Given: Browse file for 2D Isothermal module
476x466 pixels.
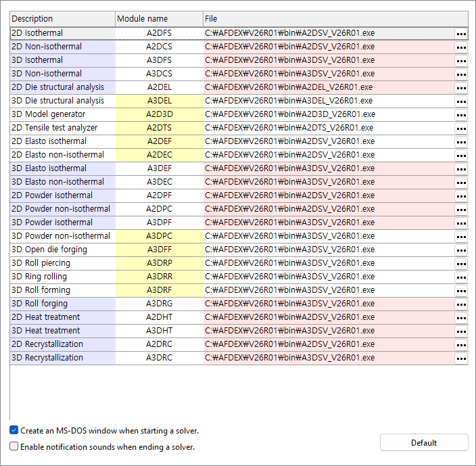Looking at the screenshot, I should [x=461, y=34].
